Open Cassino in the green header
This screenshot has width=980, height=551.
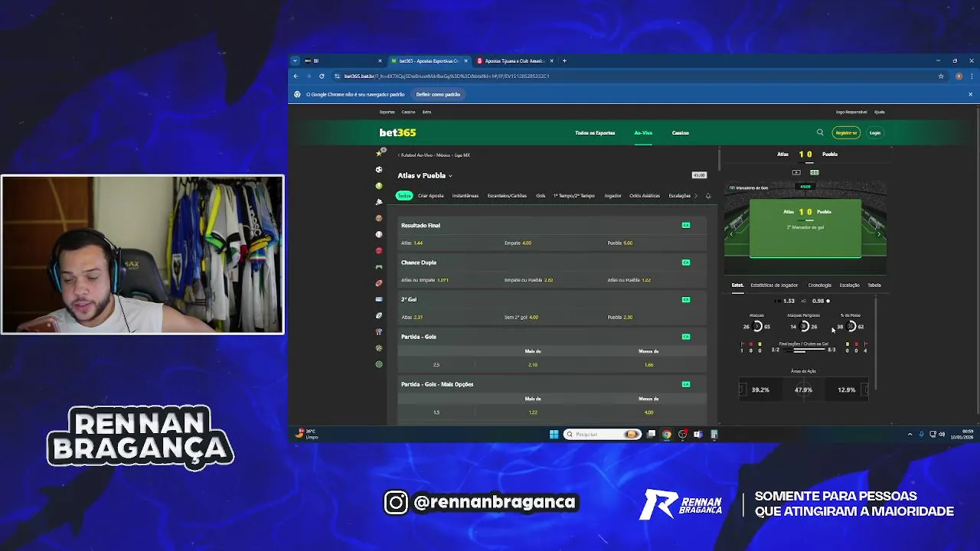(681, 133)
